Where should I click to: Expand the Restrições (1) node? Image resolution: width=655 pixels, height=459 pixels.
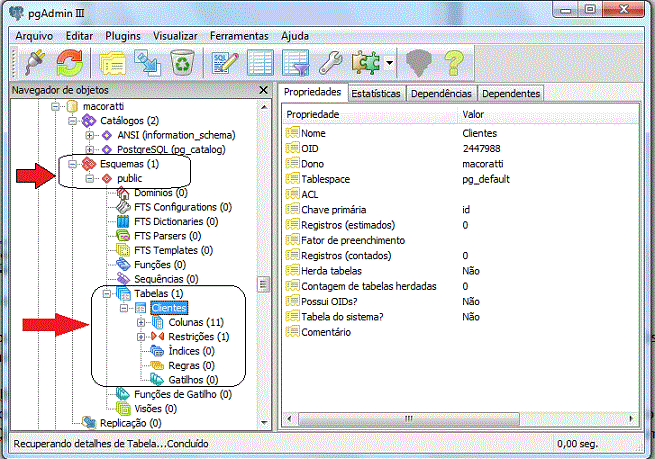click(141, 337)
